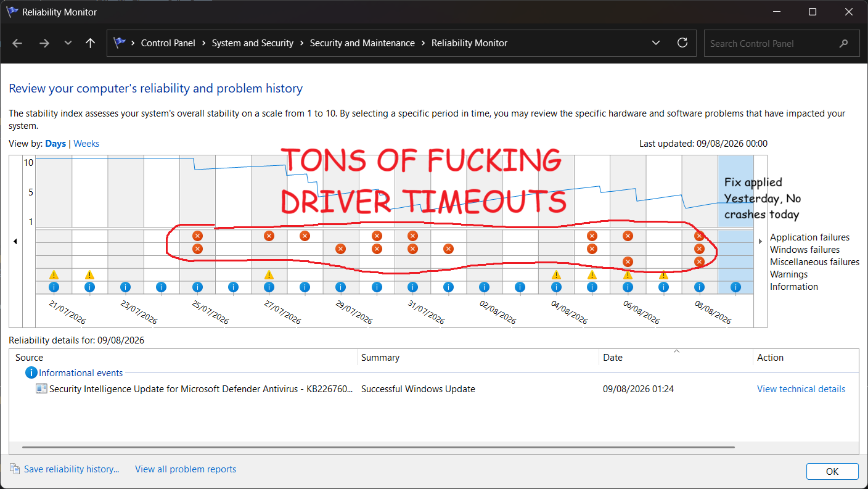Viewport: 868px width, 489px height.
Task: Select the application failure icon for 28/07/2026
Action: pos(305,236)
